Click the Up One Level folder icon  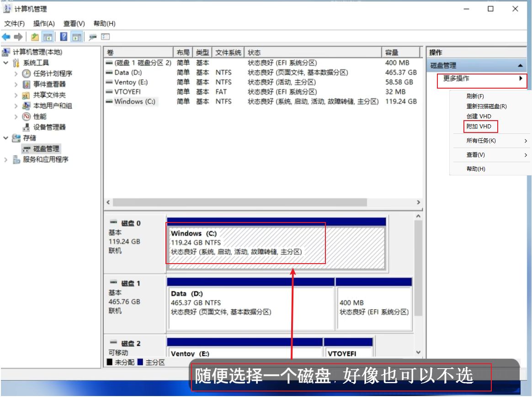tap(35, 37)
